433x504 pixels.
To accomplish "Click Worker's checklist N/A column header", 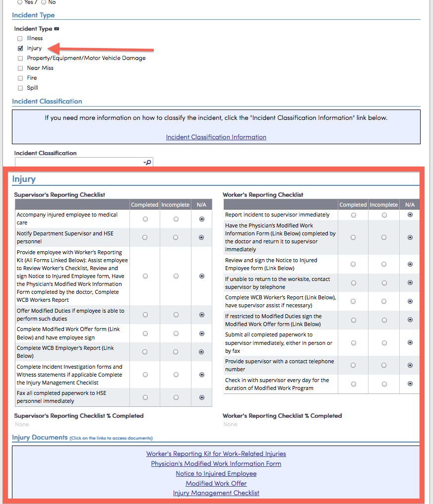I will coord(410,205).
